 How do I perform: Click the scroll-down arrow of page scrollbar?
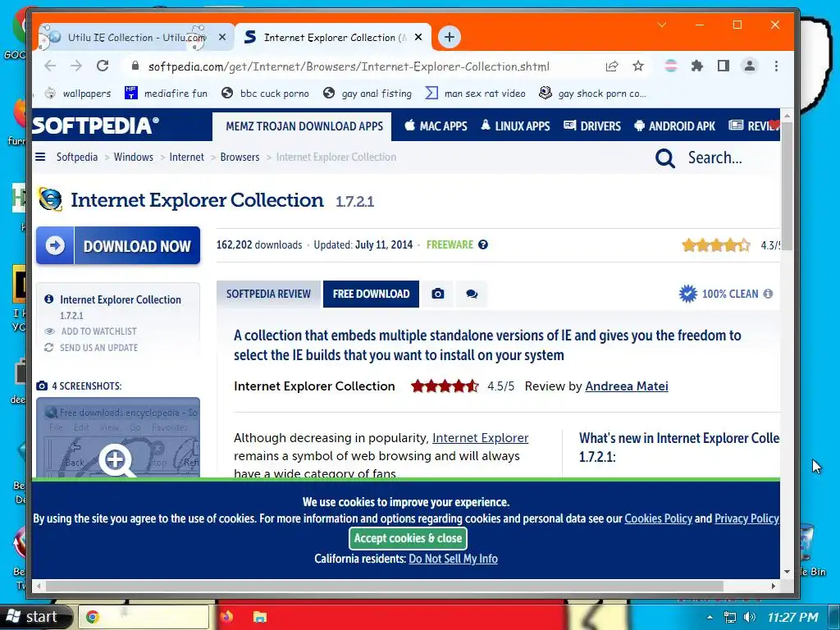[x=787, y=572]
